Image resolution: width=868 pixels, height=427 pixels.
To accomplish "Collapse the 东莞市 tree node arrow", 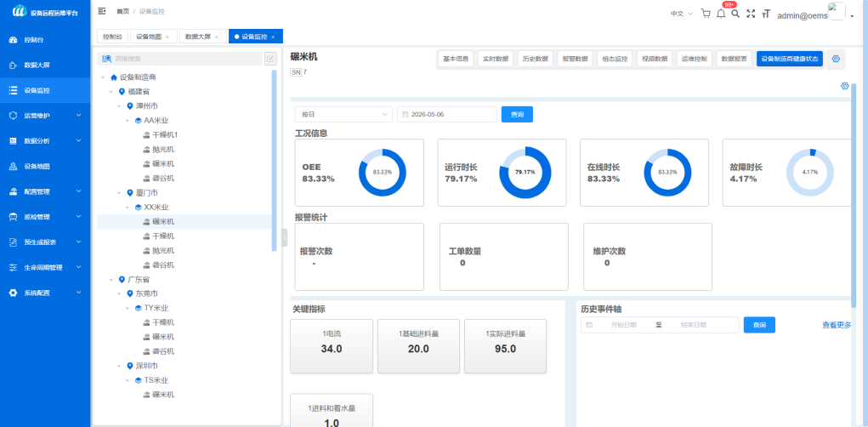I will (119, 294).
